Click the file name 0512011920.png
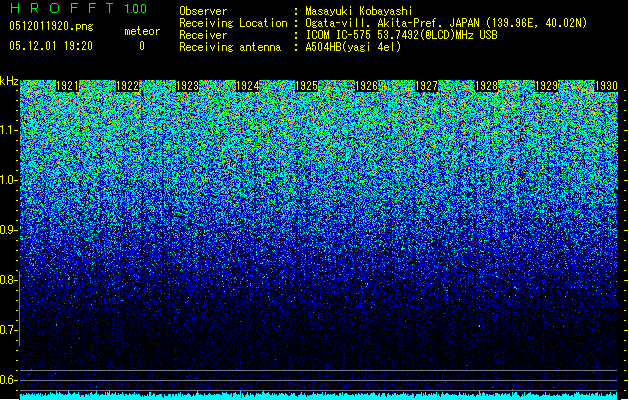 click(51, 26)
